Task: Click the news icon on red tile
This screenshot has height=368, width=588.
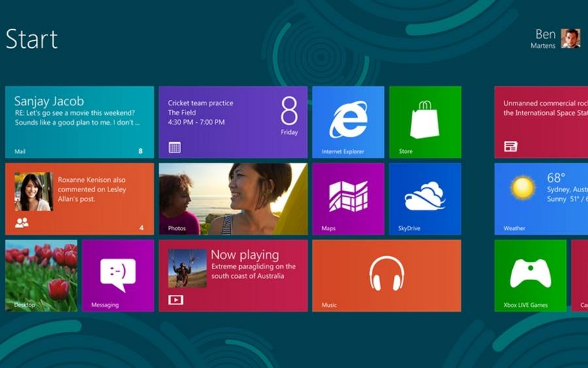Action: [x=511, y=146]
